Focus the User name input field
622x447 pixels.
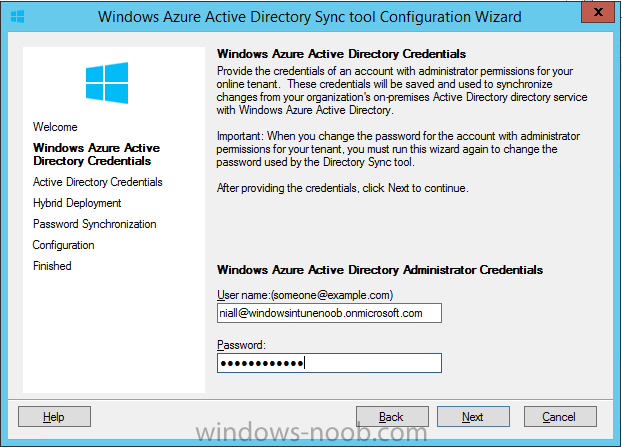tap(329, 313)
